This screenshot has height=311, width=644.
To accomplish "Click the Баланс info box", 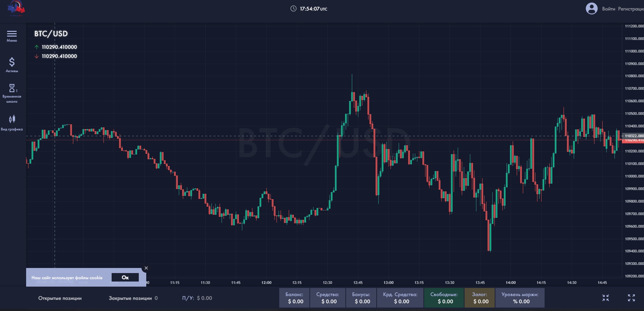I will [x=294, y=298].
